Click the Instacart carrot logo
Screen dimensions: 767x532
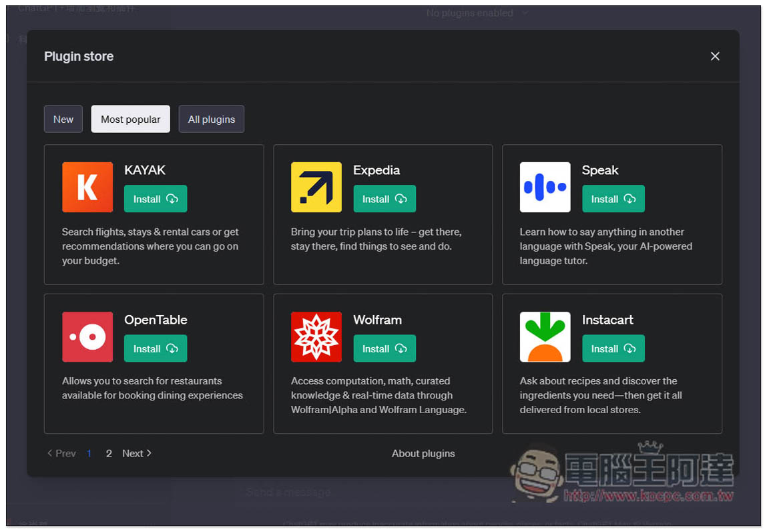pyautogui.click(x=545, y=337)
